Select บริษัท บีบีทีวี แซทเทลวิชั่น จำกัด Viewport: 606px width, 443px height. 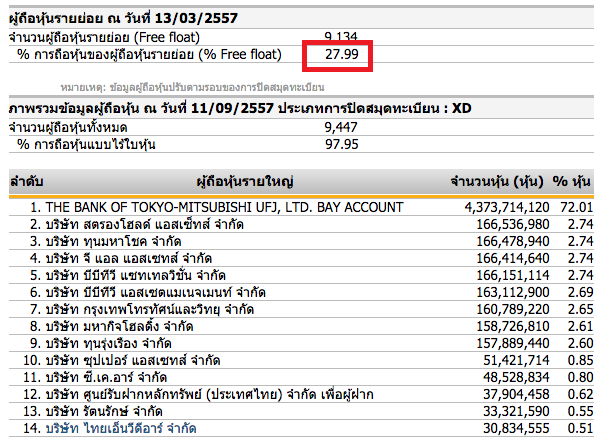tap(136, 275)
